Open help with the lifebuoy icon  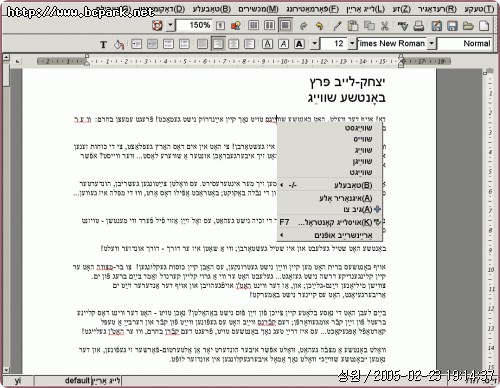tap(157, 26)
